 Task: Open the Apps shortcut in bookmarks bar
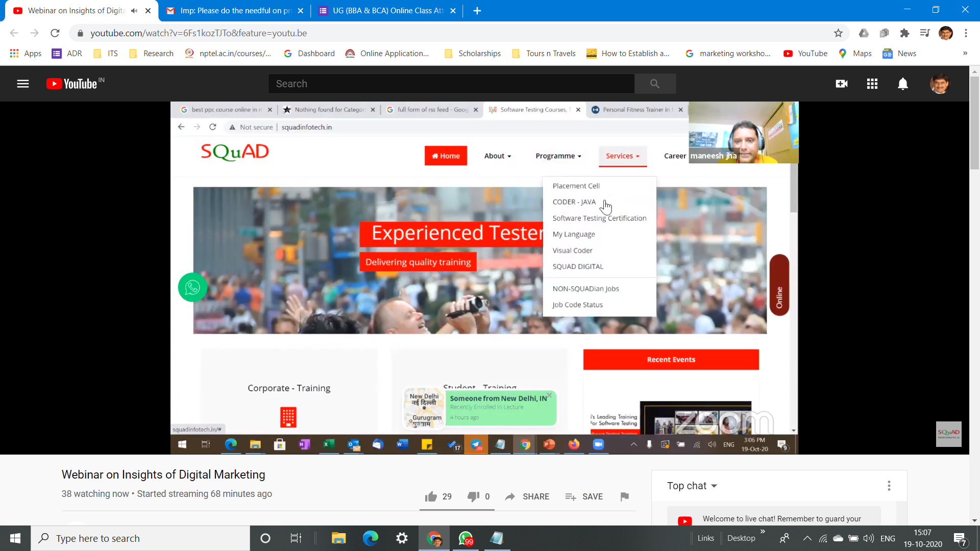[26, 54]
